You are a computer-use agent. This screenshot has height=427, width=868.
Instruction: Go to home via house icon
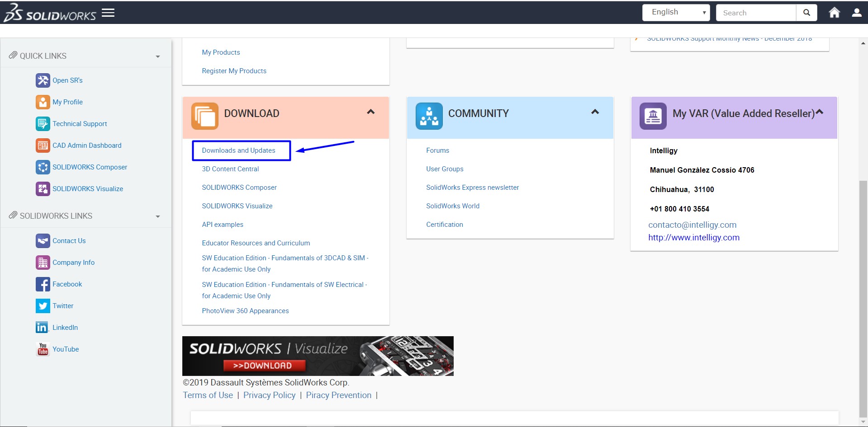(x=834, y=12)
